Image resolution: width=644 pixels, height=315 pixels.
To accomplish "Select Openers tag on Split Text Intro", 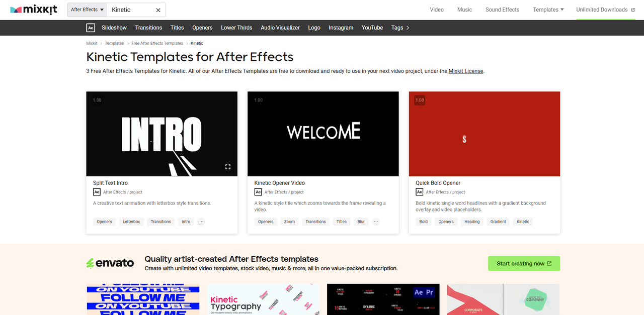I will [x=104, y=222].
